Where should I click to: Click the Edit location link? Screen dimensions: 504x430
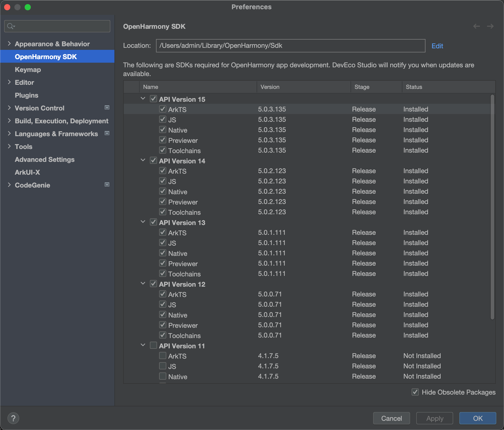[x=437, y=46]
